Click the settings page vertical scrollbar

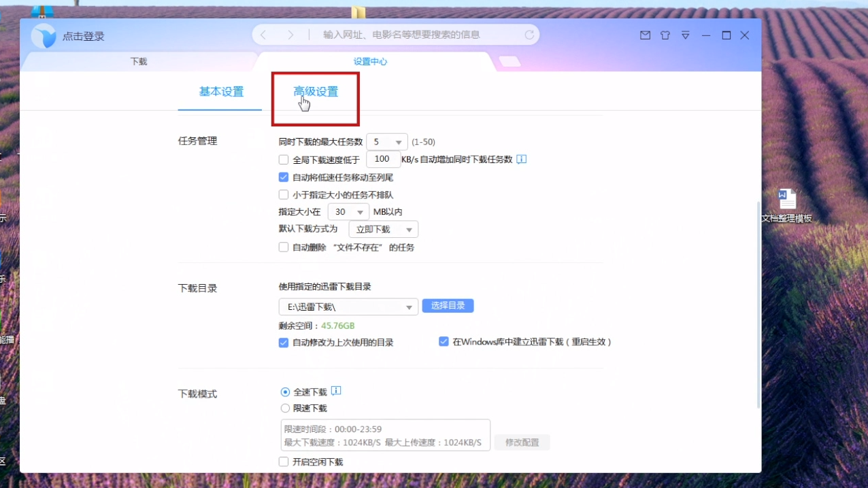758,304
